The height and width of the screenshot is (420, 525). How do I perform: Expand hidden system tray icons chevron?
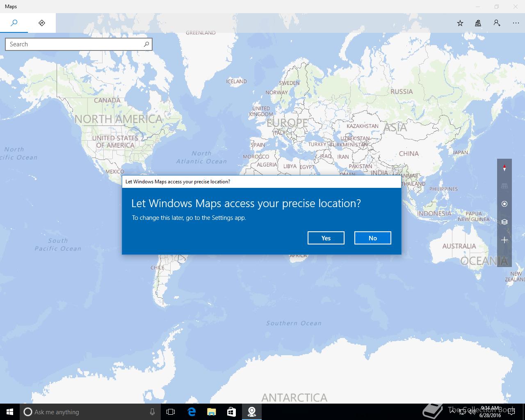pos(453,412)
